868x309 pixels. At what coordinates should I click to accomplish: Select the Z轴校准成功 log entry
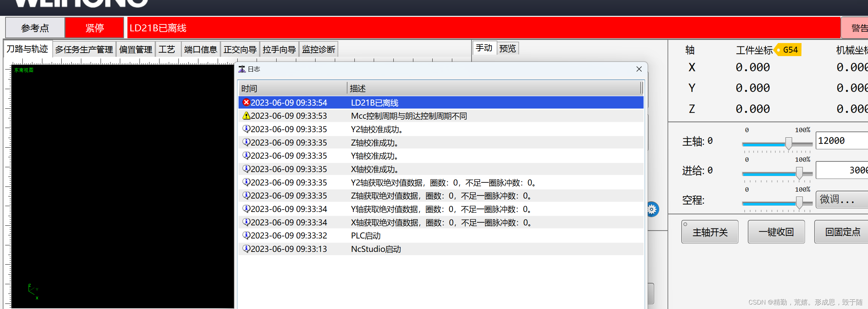[441, 142]
